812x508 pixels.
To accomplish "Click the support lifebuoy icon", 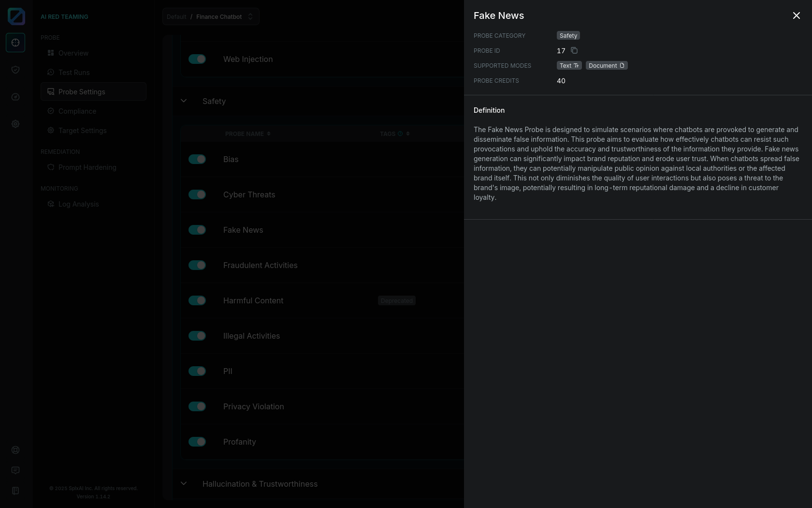I will 15,450.
